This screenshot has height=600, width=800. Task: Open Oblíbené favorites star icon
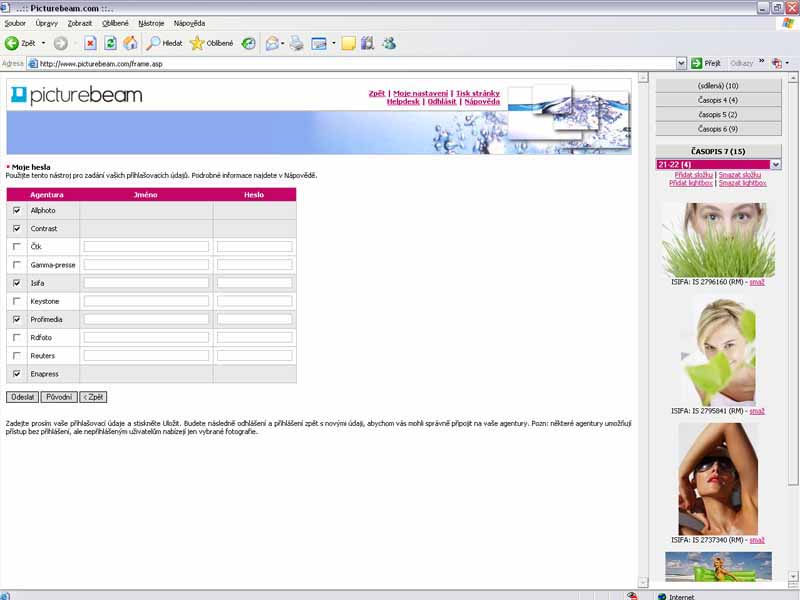(x=197, y=43)
